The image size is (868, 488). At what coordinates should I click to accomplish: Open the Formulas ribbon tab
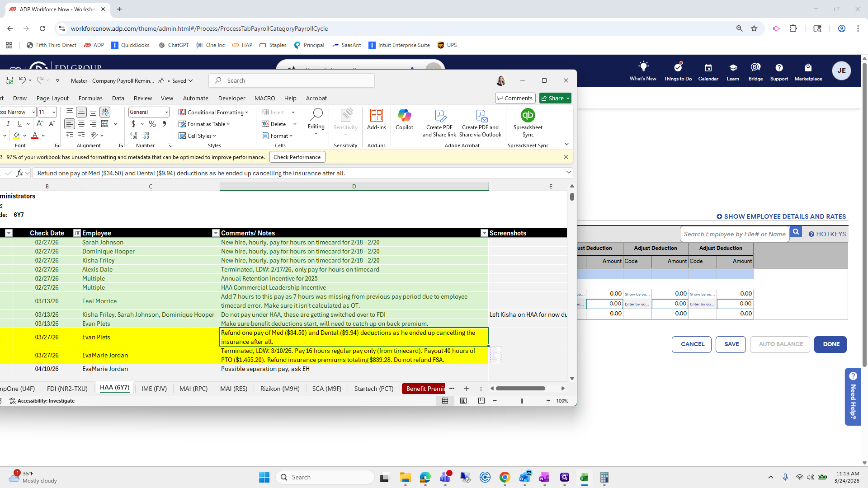coord(90,98)
